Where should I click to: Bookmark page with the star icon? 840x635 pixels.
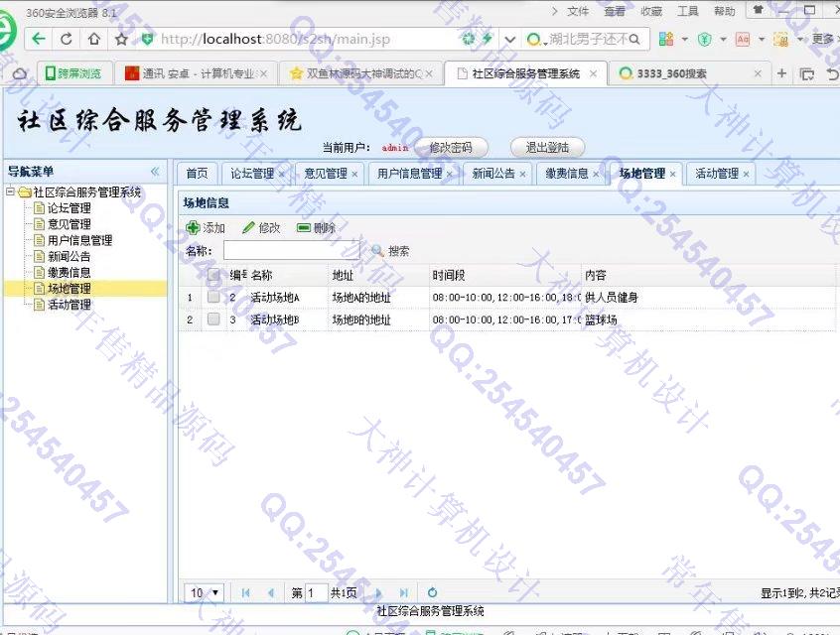tap(121, 40)
